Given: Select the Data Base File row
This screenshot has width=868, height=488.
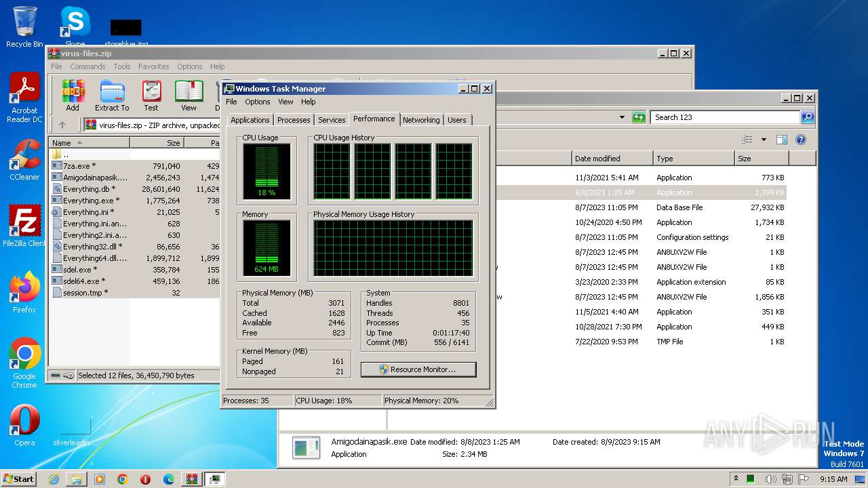Looking at the screenshot, I should (x=640, y=207).
